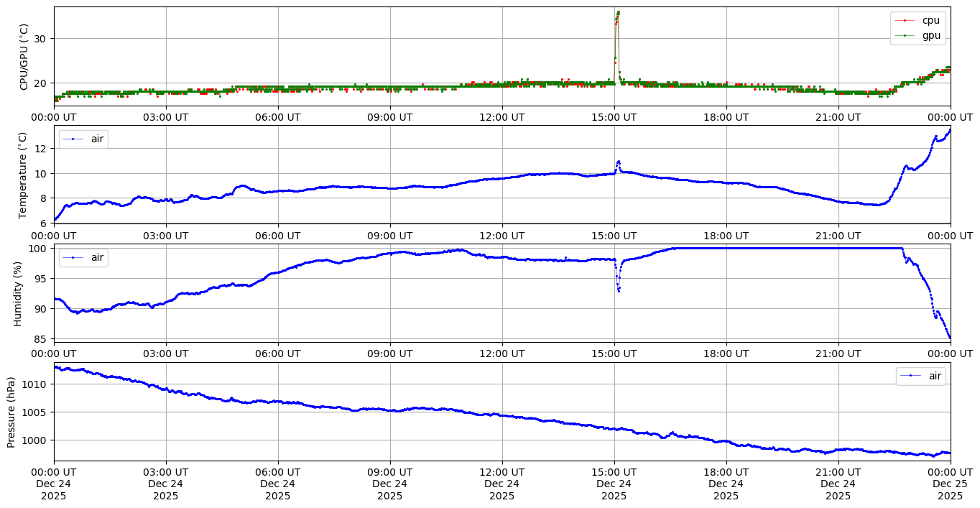Click the 100 tick on the Humidity axis
The width and height of the screenshot is (980, 508).
pos(39,249)
